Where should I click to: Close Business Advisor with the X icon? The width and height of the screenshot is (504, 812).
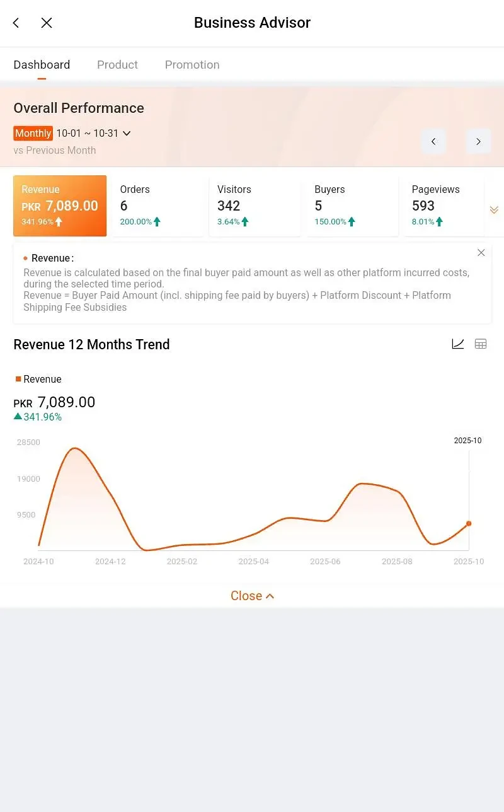pyautogui.click(x=47, y=23)
